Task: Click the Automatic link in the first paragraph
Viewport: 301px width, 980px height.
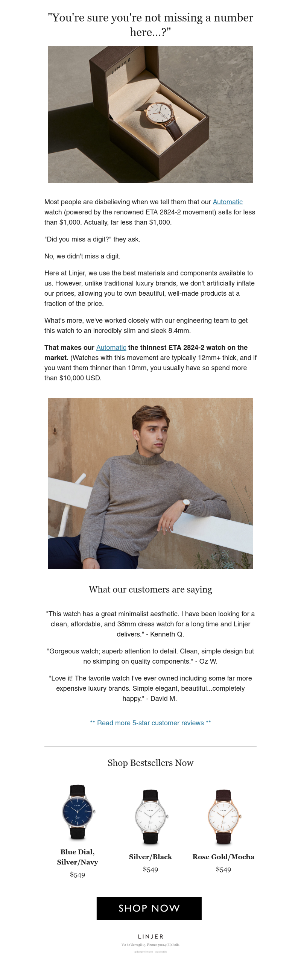Action: pos(228,202)
